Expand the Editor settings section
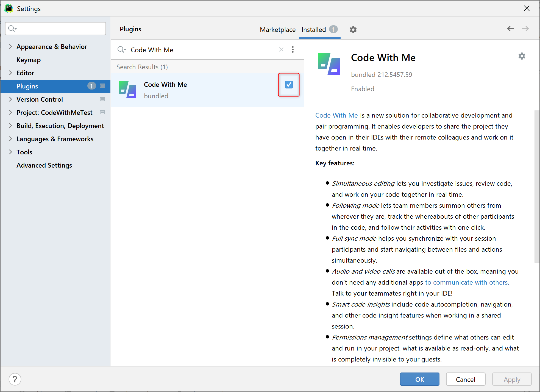This screenshot has height=392, width=540. [x=10, y=73]
